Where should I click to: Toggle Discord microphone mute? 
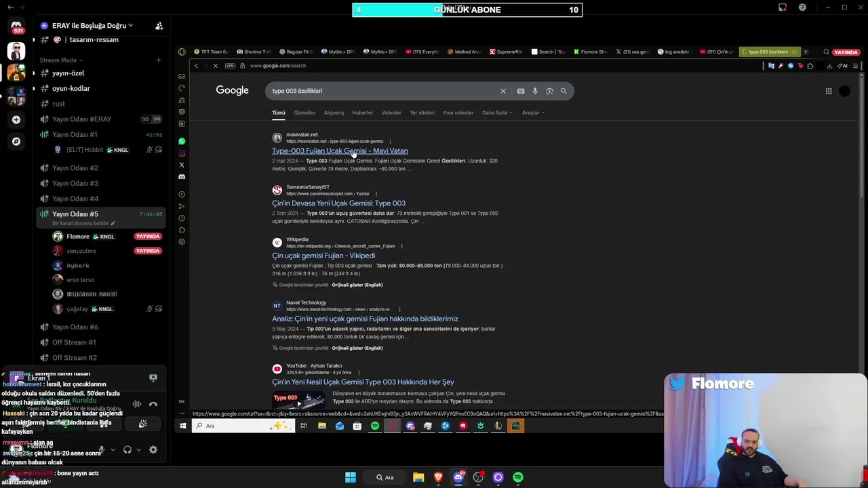(102, 449)
